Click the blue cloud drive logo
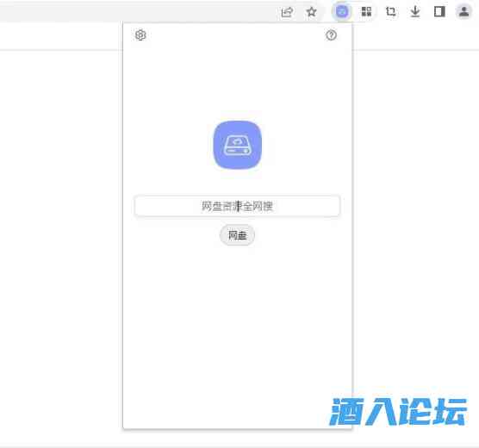 [238, 145]
